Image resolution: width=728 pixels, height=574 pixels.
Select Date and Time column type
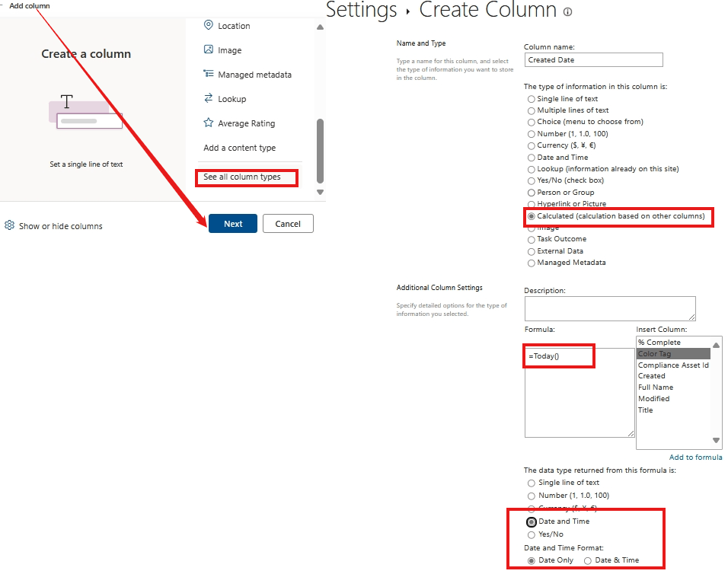531,158
